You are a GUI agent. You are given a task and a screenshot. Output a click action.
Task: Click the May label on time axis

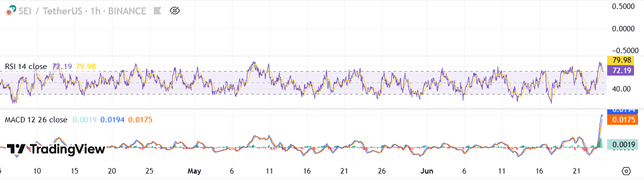pyautogui.click(x=195, y=171)
